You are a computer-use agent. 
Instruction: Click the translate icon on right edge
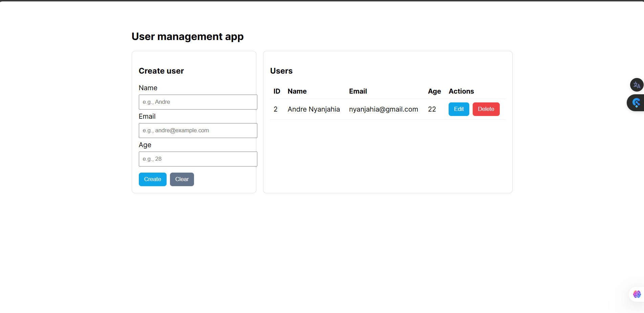(x=637, y=85)
